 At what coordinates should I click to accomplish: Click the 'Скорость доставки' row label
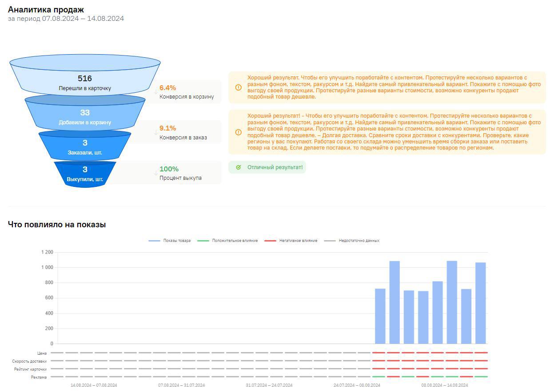coord(29,361)
